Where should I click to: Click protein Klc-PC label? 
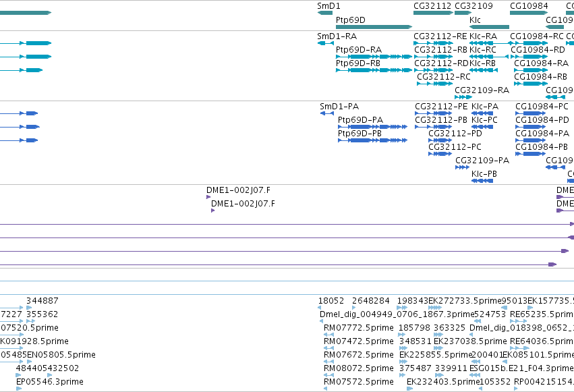[x=484, y=119]
